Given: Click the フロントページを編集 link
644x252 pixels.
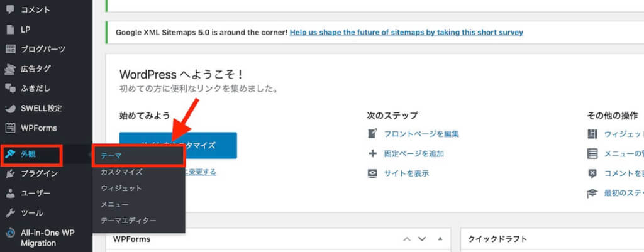Looking at the screenshot, I should tap(421, 134).
